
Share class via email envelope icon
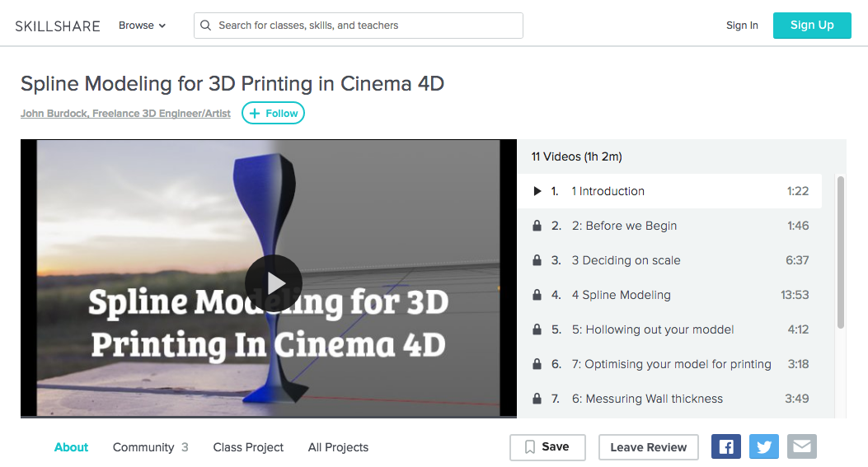(x=801, y=446)
